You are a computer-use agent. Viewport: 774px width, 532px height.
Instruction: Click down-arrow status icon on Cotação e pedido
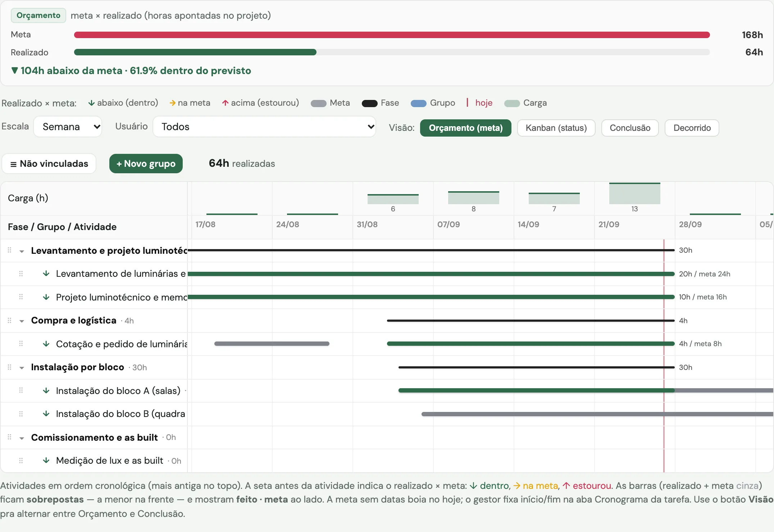click(x=46, y=344)
